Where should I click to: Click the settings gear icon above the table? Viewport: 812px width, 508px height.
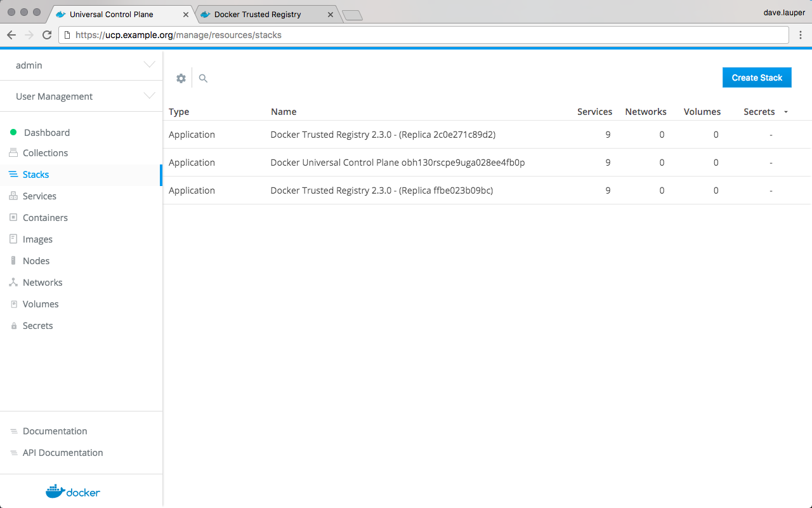[x=181, y=78]
